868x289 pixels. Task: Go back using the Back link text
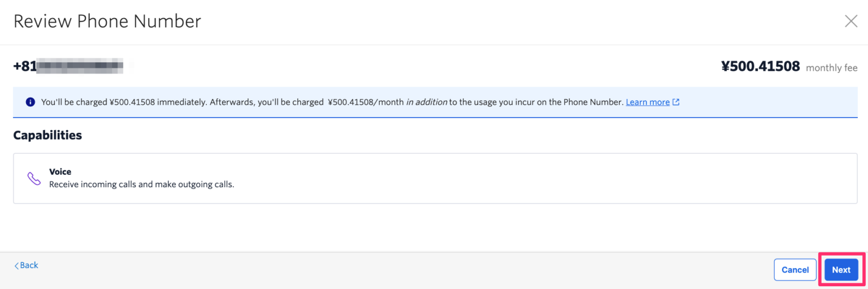[29, 265]
